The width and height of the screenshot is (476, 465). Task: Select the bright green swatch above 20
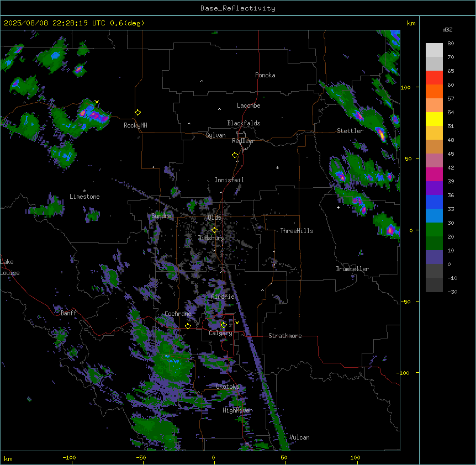[x=434, y=230]
